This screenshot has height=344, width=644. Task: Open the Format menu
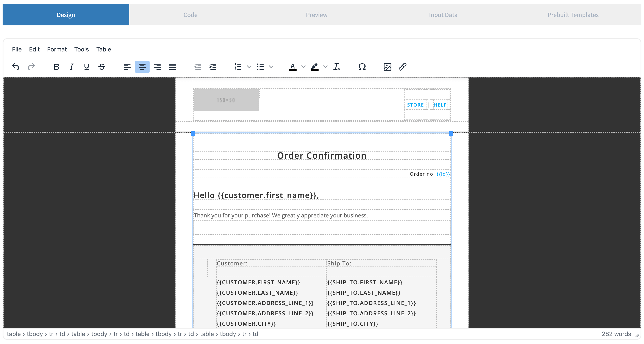pyautogui.click(x=57, y=49)
